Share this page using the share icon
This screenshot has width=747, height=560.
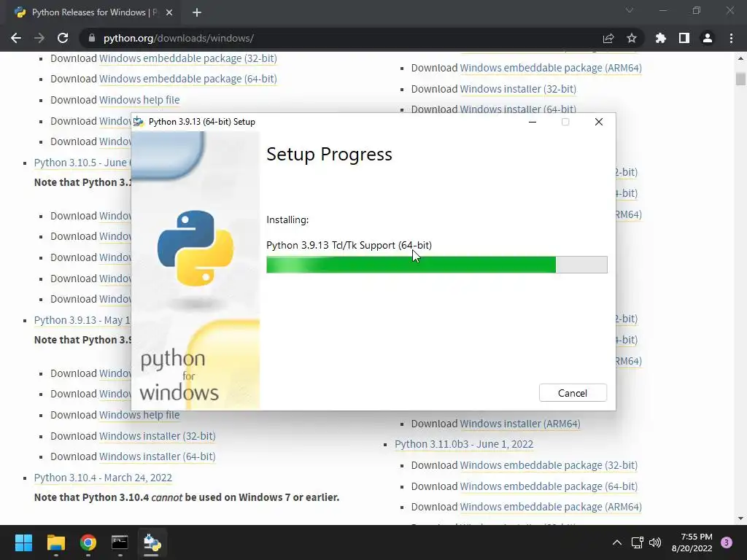[608, 38]
